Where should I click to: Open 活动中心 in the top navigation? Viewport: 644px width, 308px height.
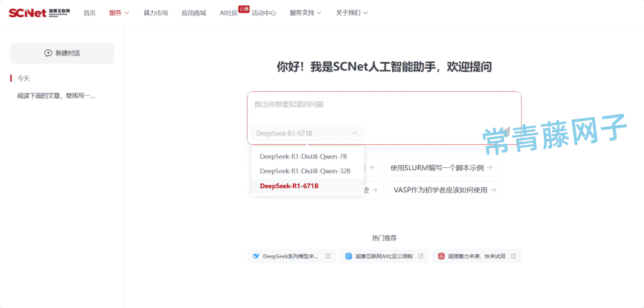[264, 13]
